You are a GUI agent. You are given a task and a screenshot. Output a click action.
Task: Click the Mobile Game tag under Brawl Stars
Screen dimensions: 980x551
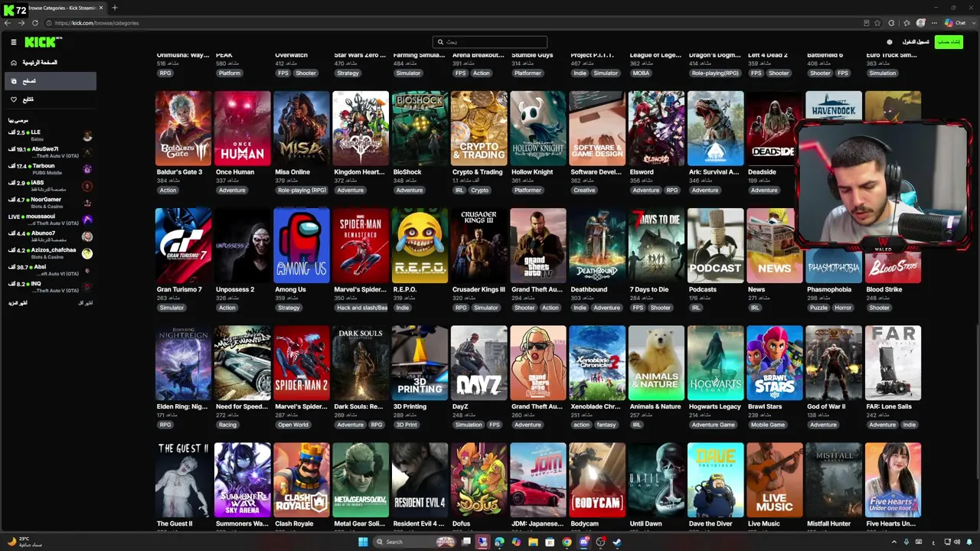click(768, 425)
